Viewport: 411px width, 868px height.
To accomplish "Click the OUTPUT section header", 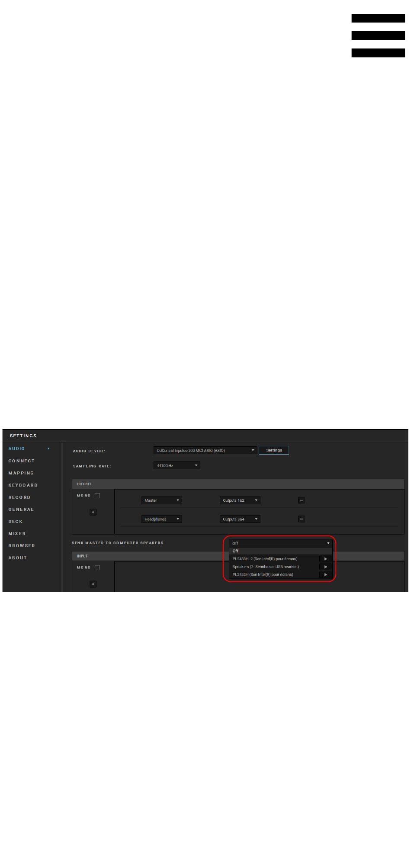I will tap(238, 484).
